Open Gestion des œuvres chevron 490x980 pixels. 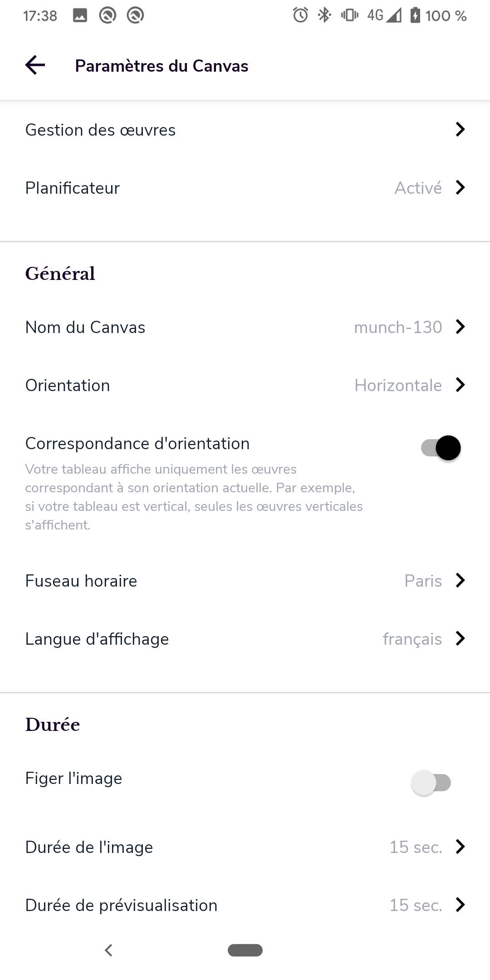pyautogui.click(x=460, y=130)
